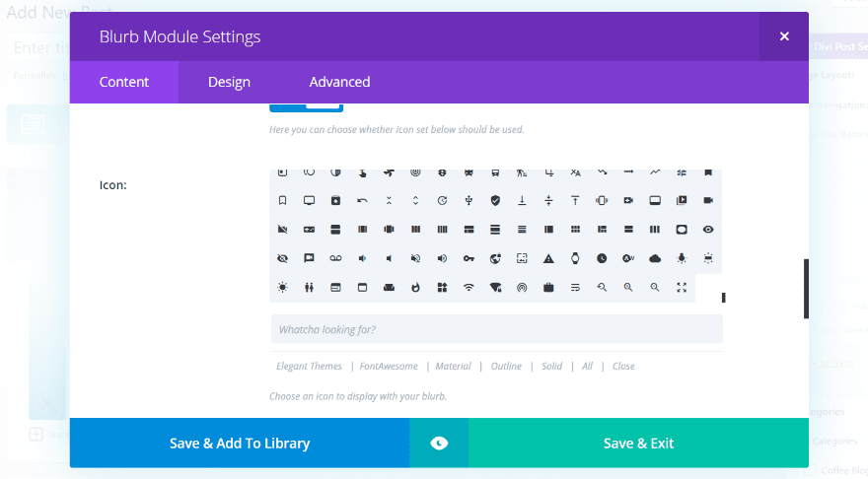The height and width of the screenshot is (479, 868).
Task: Pick the key icon
Action: [469, 258]
